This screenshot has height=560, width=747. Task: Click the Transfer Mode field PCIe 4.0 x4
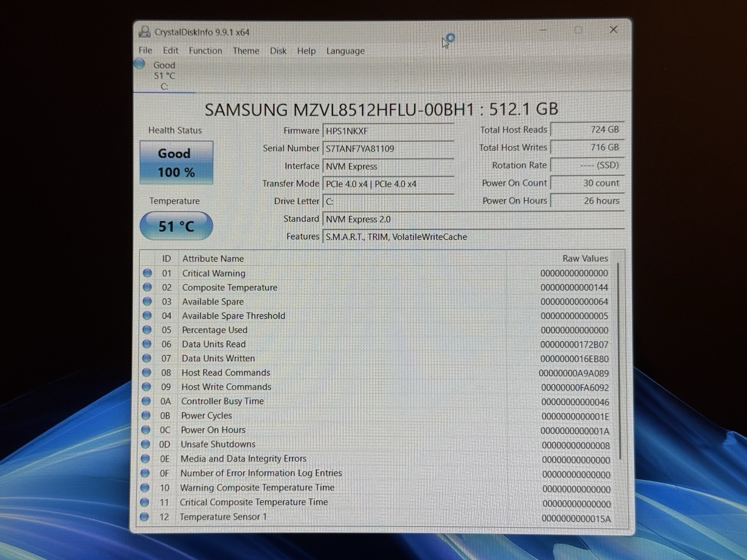(x=388, y=184)
